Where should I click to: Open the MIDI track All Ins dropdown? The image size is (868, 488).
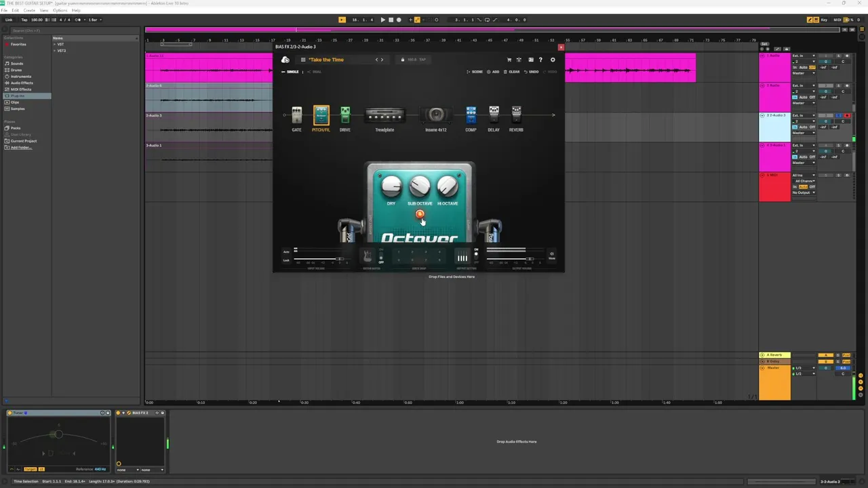[x=804, y=175]
